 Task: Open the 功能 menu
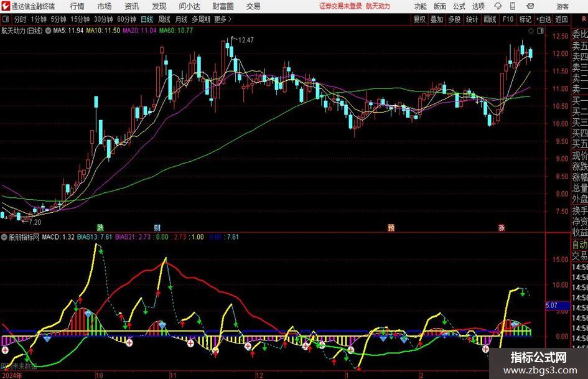click(421, 6)
